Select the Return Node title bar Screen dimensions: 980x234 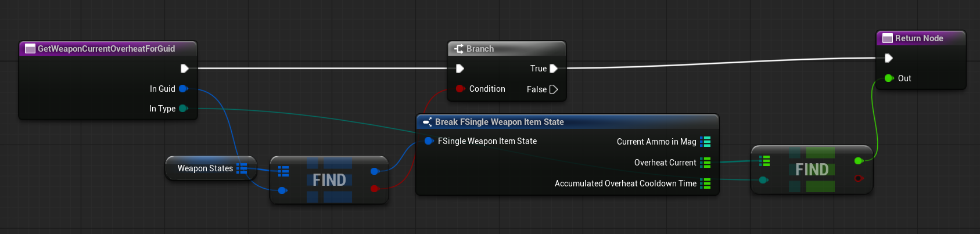(x=921, y=38)
